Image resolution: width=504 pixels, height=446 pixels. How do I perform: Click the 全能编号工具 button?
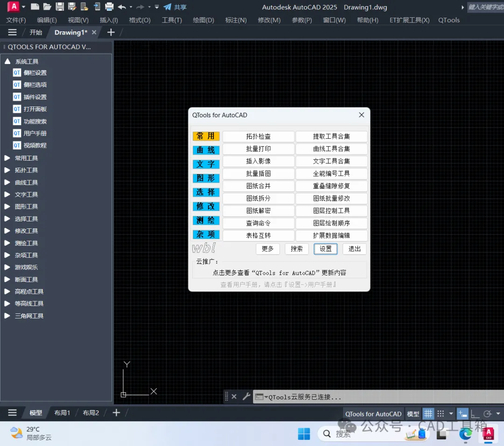(331, 174)
